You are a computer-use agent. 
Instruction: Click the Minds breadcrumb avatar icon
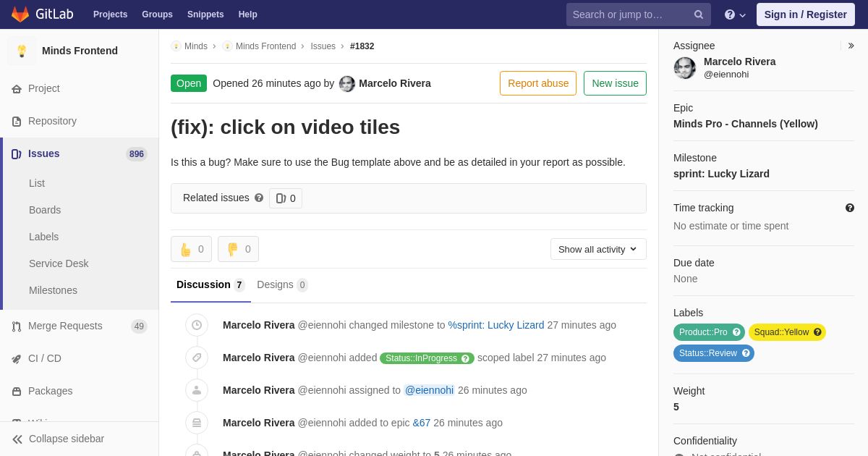coord(176,46)
